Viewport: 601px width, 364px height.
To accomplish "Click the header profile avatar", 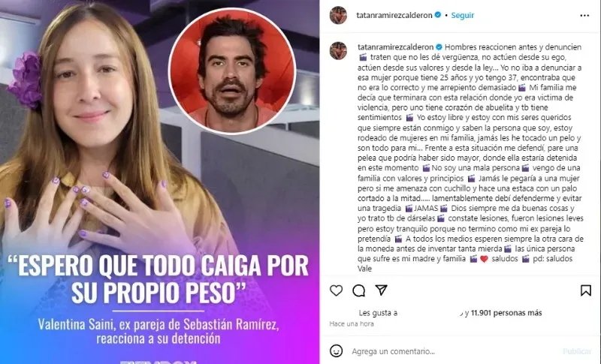I will click(x=338, y=15).
